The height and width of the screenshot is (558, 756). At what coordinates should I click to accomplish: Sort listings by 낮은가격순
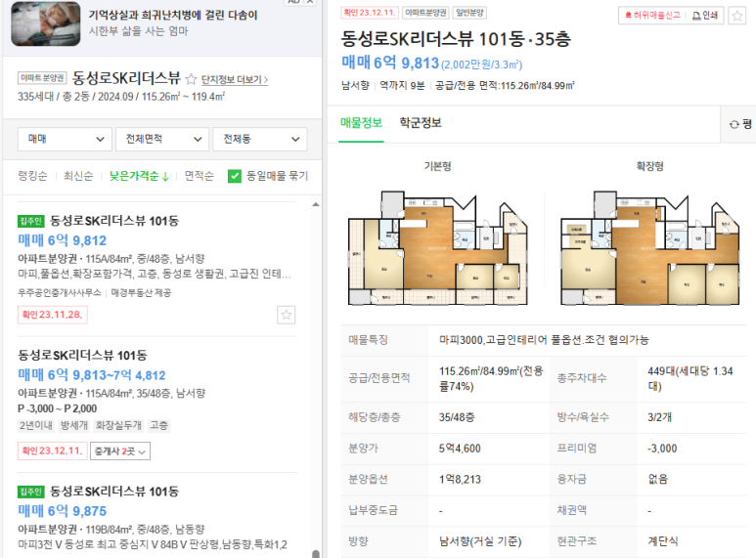(139, 176)
